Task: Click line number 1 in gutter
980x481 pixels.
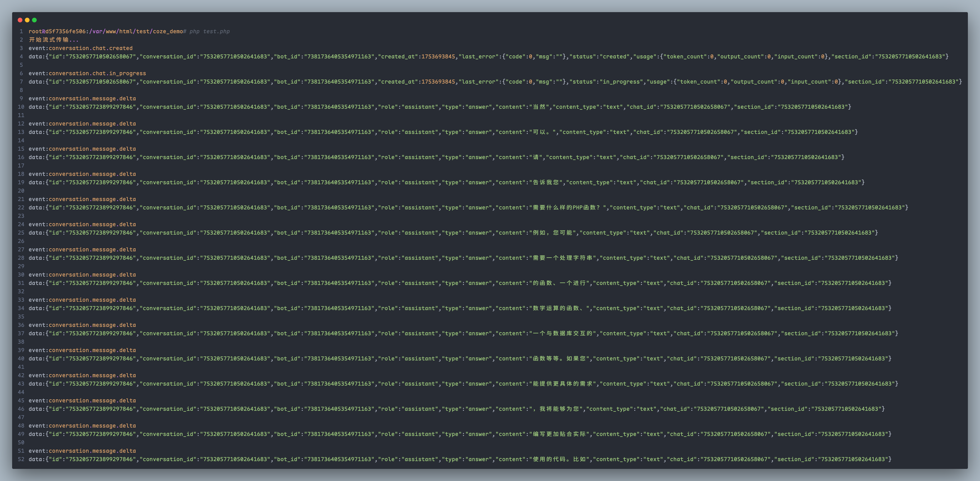Action: [21, 32]
